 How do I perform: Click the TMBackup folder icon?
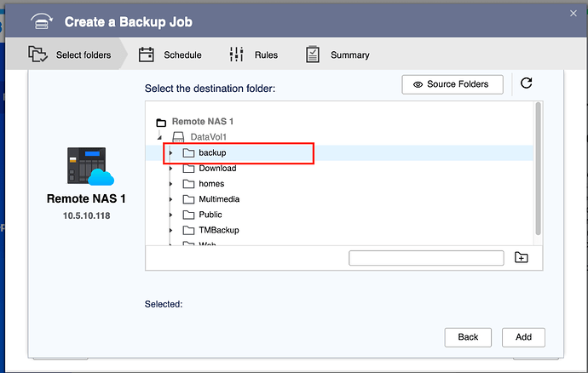[189, 230]
